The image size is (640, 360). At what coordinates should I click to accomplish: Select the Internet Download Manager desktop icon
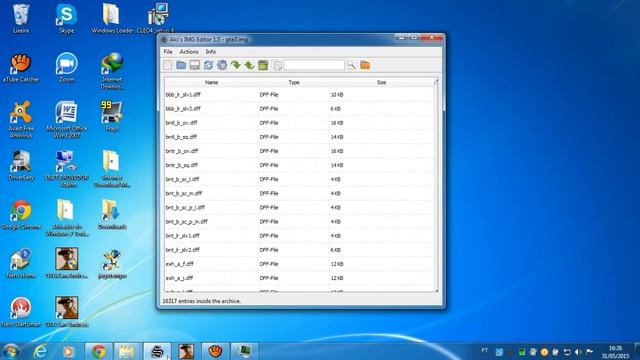pos(112,71)
